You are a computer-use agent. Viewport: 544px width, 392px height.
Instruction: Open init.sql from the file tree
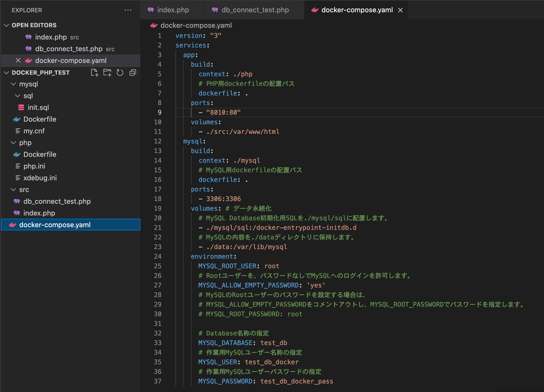pos(71,107)
